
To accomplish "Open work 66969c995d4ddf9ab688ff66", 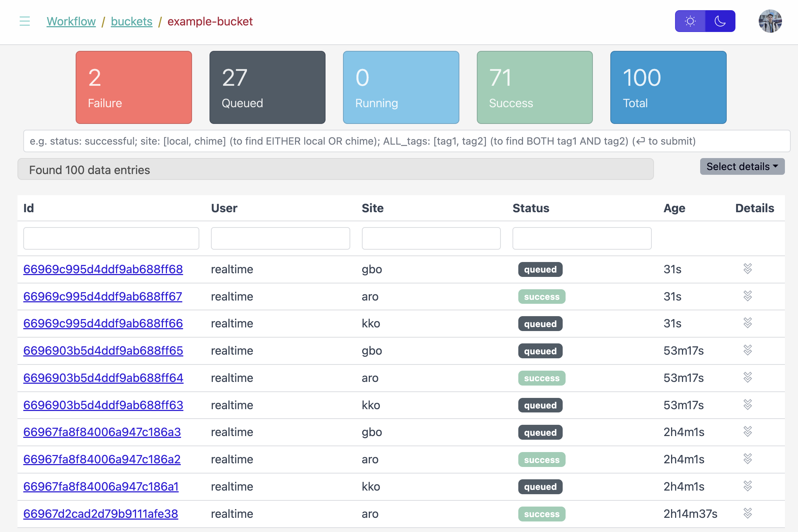I will click(x=103, y=323).
